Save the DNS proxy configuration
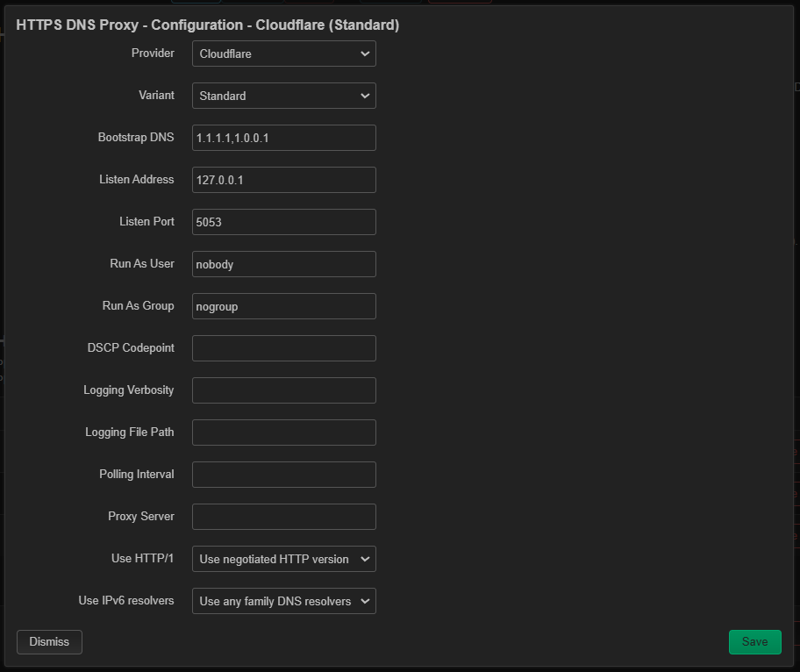The height and width of the screenshot is (672, 800). click(754, 642)
